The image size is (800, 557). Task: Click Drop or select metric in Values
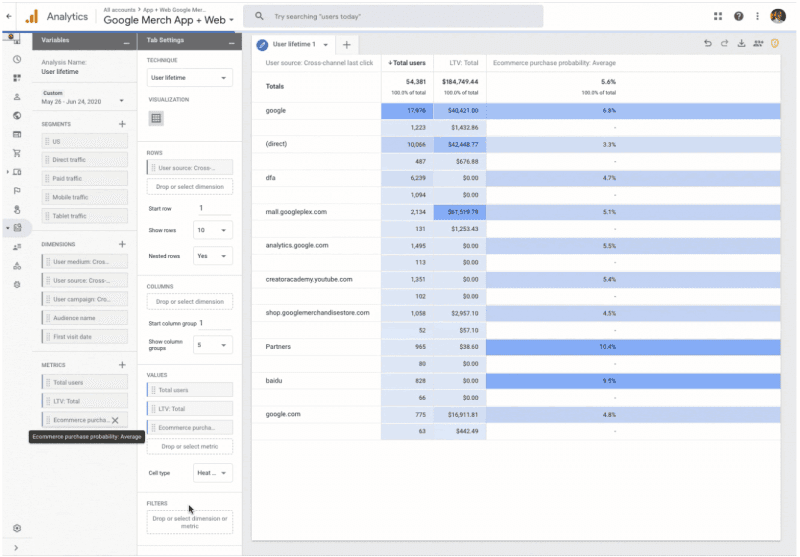click(190, 446)
